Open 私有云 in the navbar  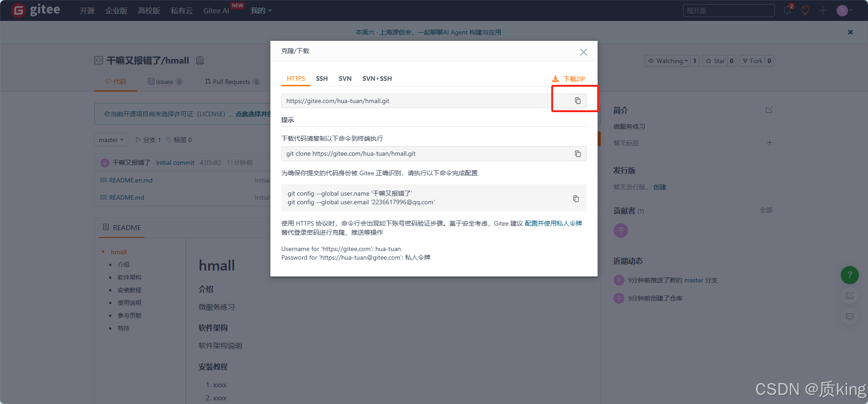(x=182, y=10)
